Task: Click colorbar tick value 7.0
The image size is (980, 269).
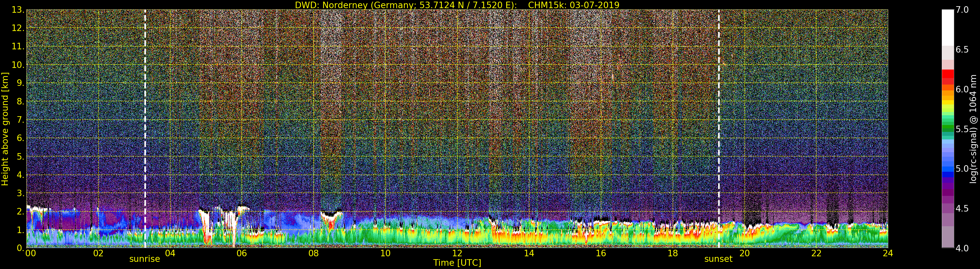Action: (x=962, y=10)
